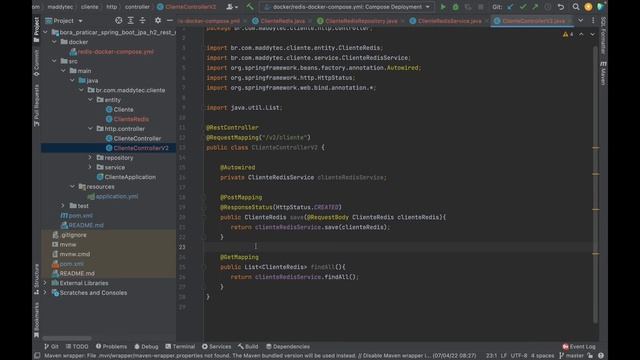Collapse the main folder
The width and height of the screenshot is (640, 360).
pyautogui.click(x=63, y=71)
